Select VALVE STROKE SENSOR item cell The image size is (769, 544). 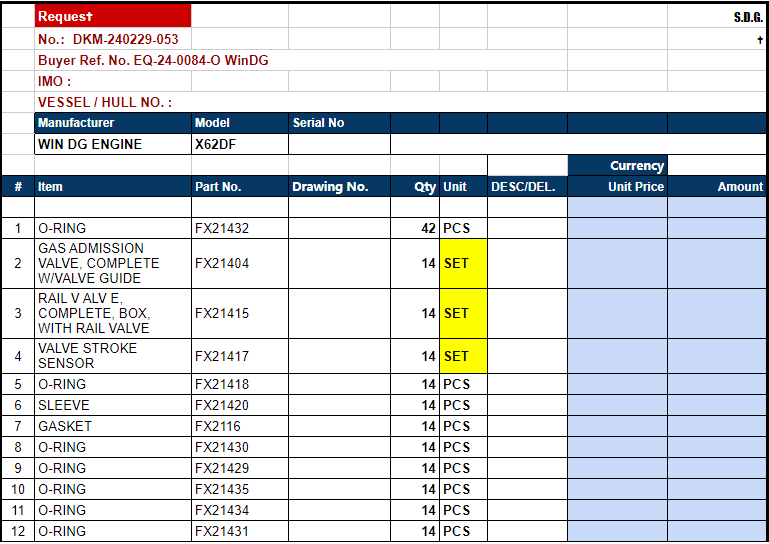click(x=113, y=356)
